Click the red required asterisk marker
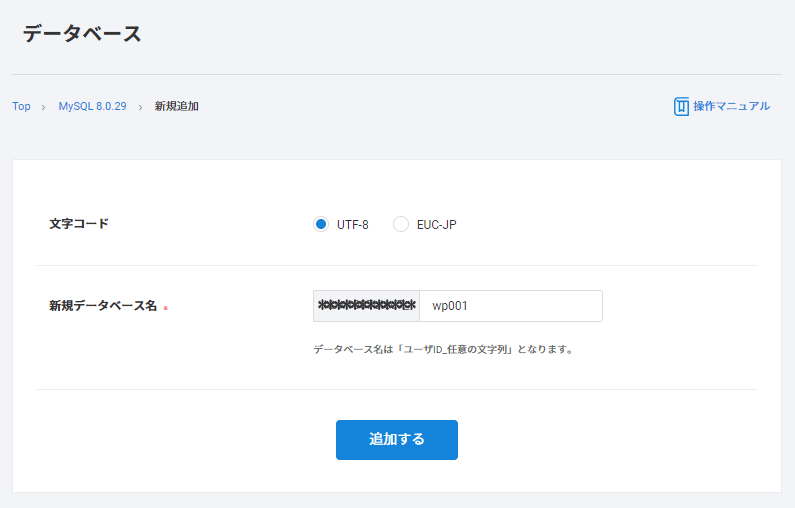 pos(165,308)
